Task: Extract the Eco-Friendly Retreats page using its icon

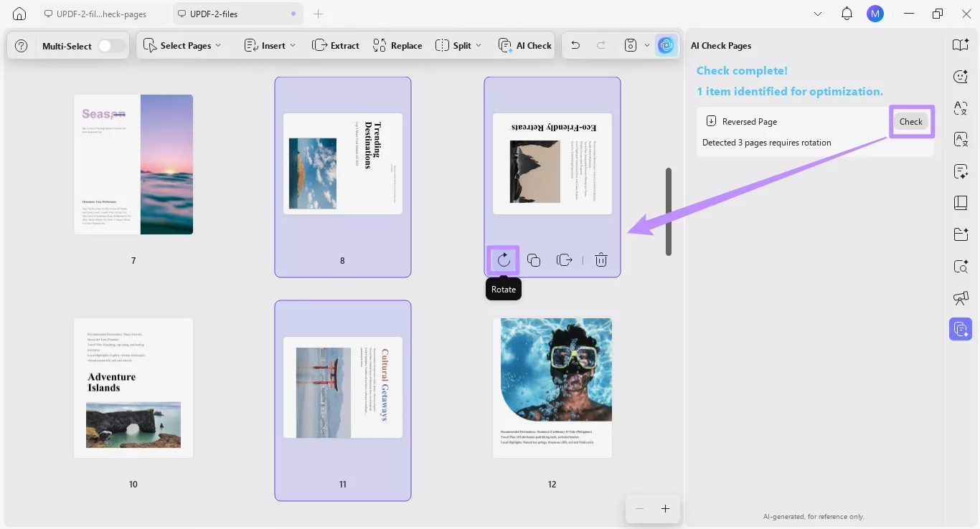Action: pos(565,260)
